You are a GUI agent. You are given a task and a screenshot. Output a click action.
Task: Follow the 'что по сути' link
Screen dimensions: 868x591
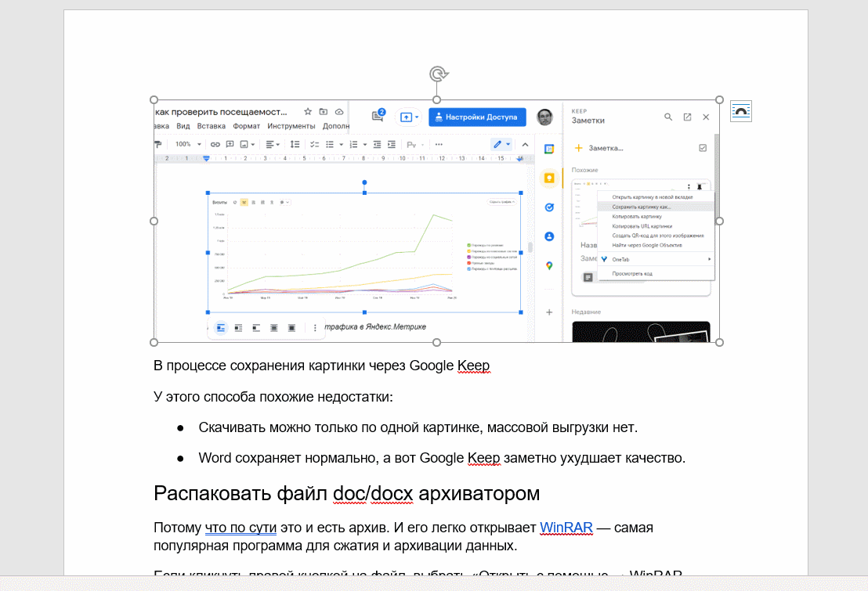pos(241,528)
